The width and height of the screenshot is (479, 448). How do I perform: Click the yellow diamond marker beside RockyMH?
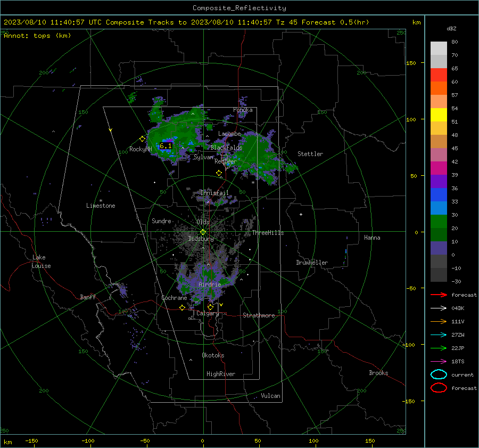(x=142, y=139)
